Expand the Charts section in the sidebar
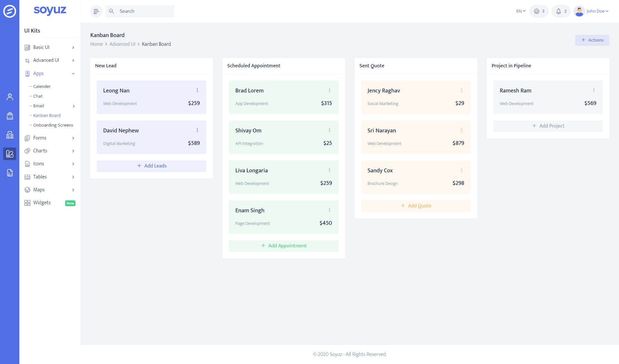The height and width of the screenshot is (364, 619). tap(40, 150)
